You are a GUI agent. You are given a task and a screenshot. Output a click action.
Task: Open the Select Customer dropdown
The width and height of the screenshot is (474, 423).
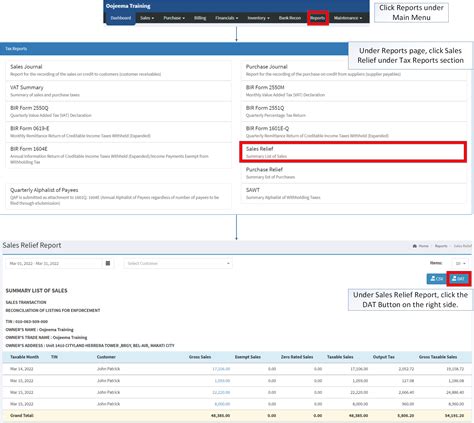tap(178, 263)
